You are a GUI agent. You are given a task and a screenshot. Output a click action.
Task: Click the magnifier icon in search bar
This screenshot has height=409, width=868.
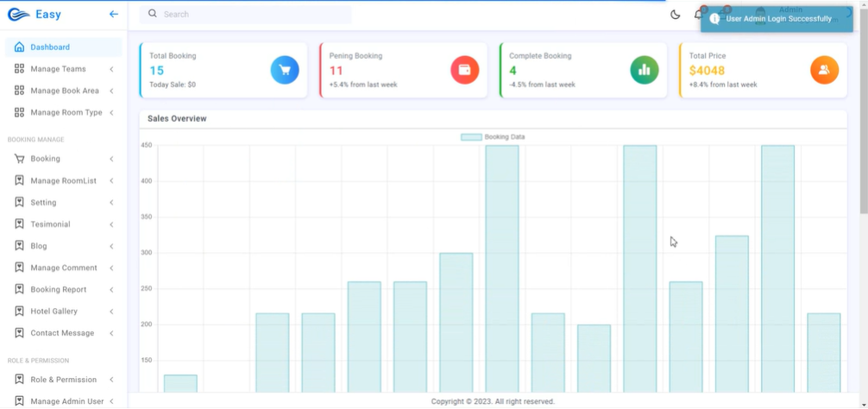coord(153,14)
